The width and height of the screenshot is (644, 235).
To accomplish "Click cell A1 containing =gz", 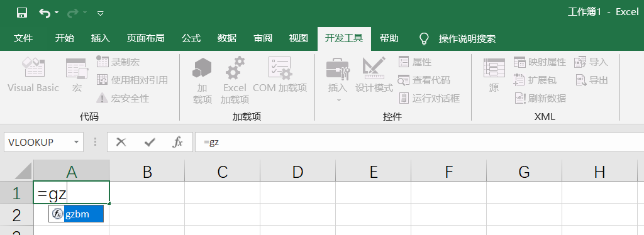I will click(x=72, y=192).
